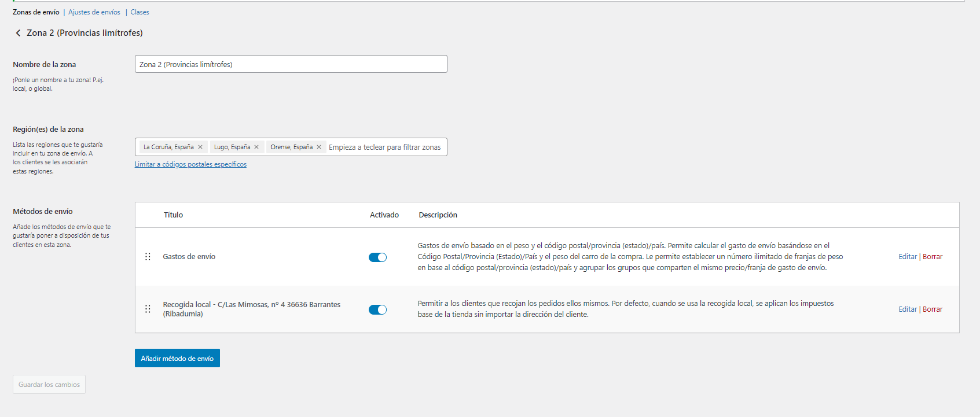Open Zonas de envío tab
Viewport: 980px width, 417px height.
point(36,12)
